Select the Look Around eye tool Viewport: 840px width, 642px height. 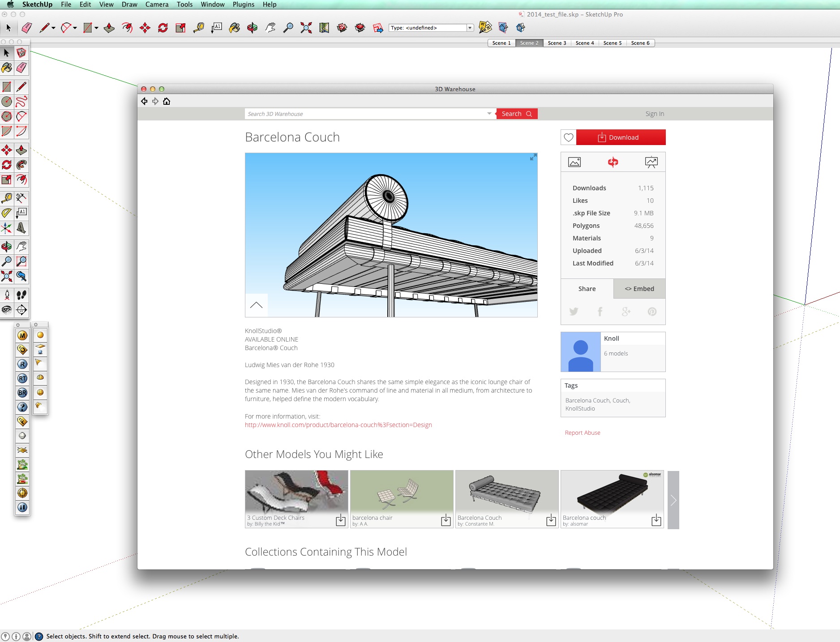[x=7, y=310]
